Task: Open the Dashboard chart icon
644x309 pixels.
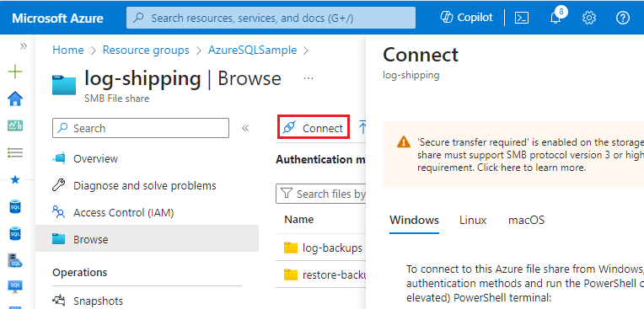Action: click(x=15, y=125)
